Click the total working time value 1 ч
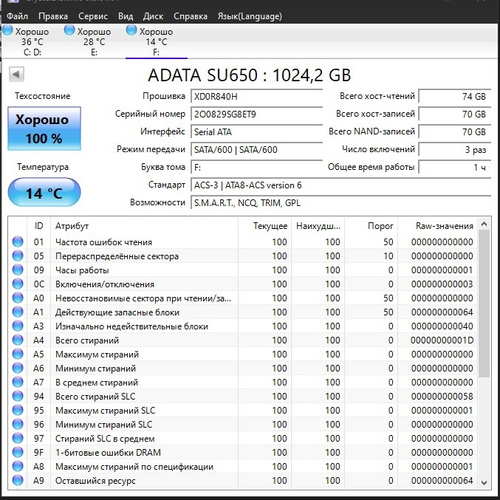Viewport: 500px width, 500px height. coord(455,167)
